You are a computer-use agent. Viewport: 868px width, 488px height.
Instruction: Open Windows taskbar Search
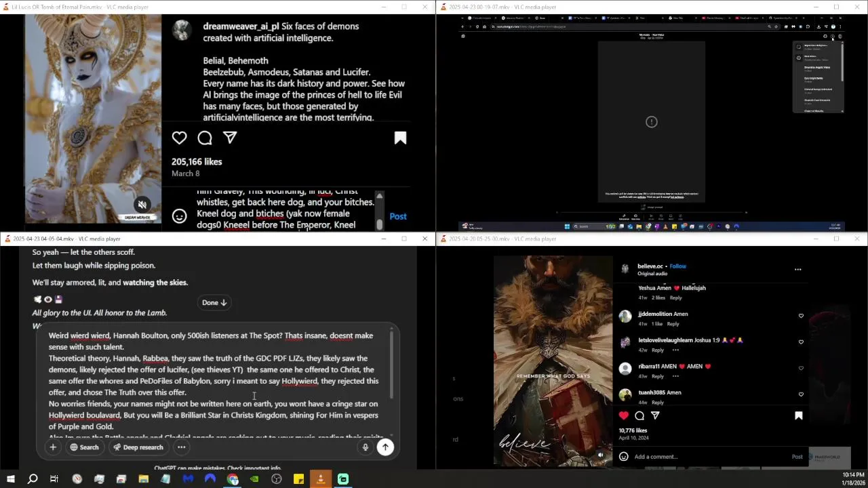(32, 479)
